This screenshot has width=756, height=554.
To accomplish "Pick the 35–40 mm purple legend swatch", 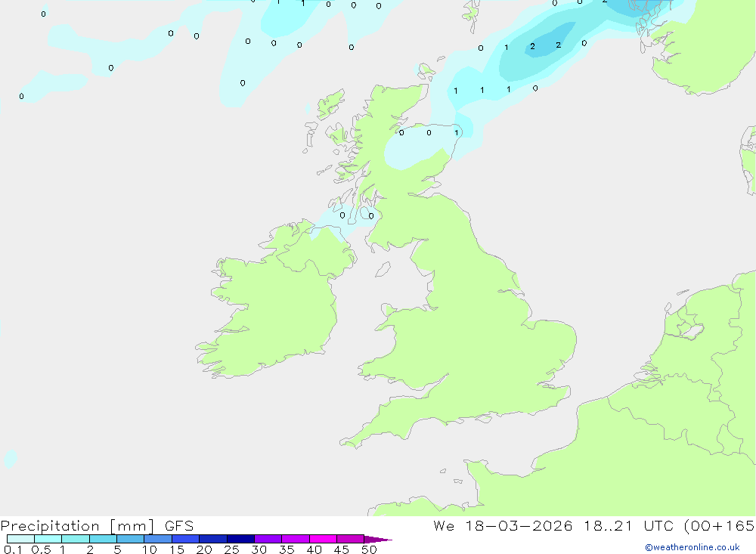I will click(x=295, y=539).
